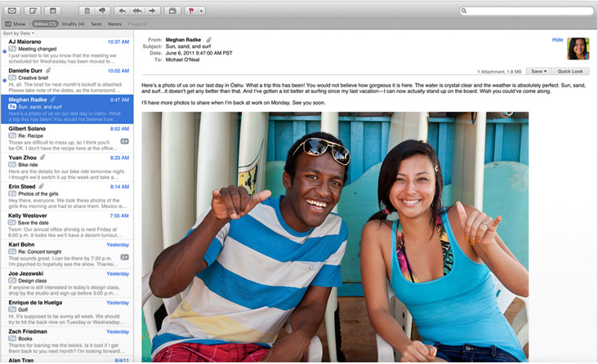Open the Sent mailbox
This screenshot has width=598, height=364.
[96, 24]
